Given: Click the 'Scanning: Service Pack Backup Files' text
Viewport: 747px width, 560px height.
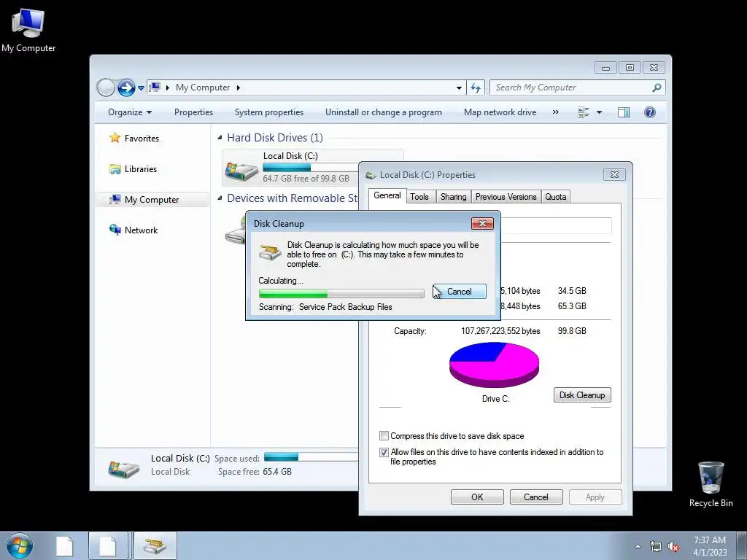Looking at the screenshot, I should (x=325, y=307).
